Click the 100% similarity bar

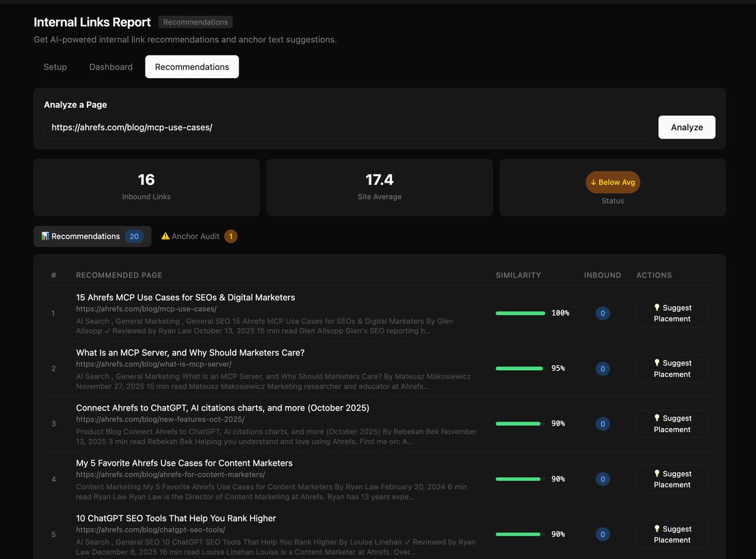click(520, 313)
